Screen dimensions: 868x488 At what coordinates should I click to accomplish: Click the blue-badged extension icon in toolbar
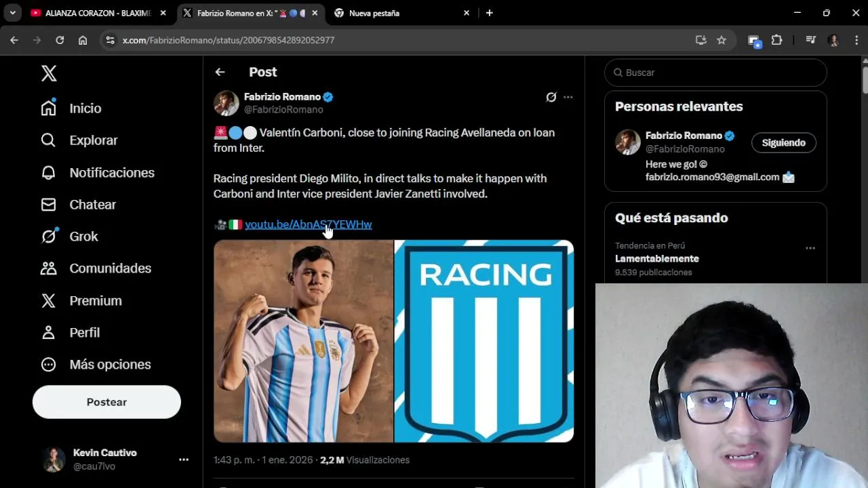tap(755, 41)
